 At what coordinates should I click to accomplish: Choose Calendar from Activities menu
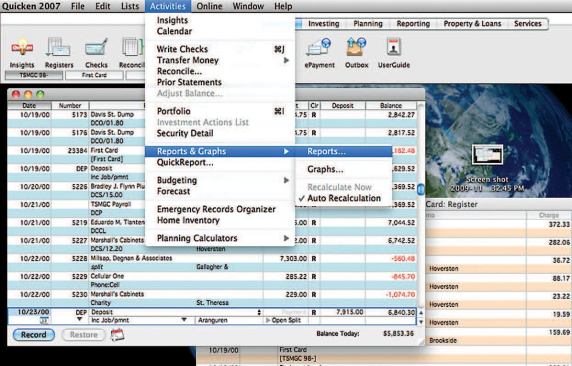click(x=220, y=31)
